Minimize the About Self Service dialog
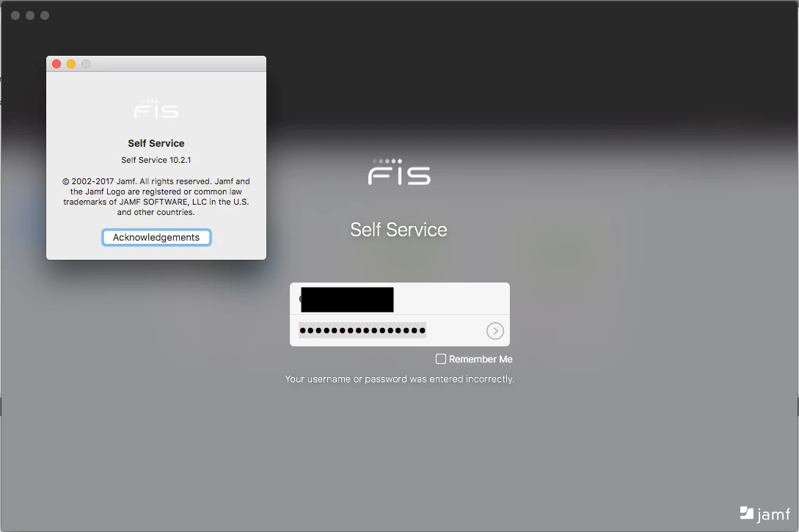799x532 pixels. [71, 64]
